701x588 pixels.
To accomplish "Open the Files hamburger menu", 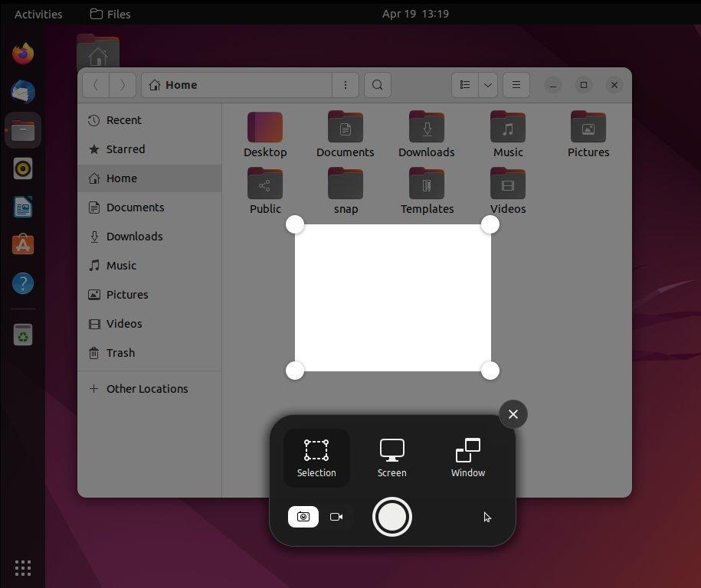I will click(x=516, y=85).
